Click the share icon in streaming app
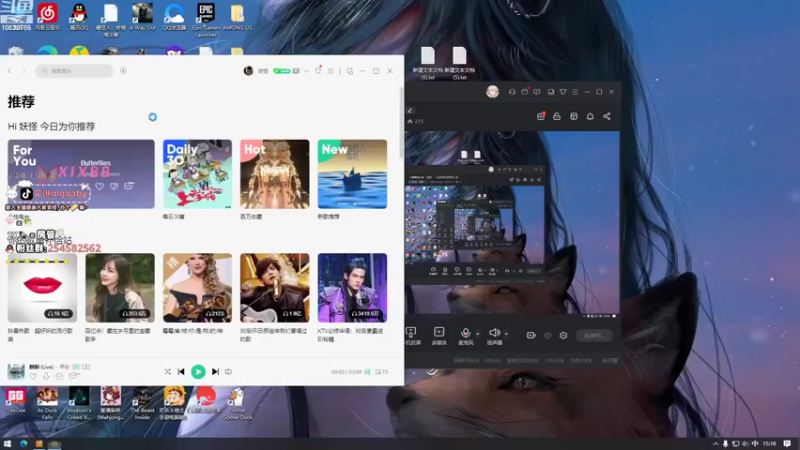This screenshot has height=450, width=800. [607, 116]
